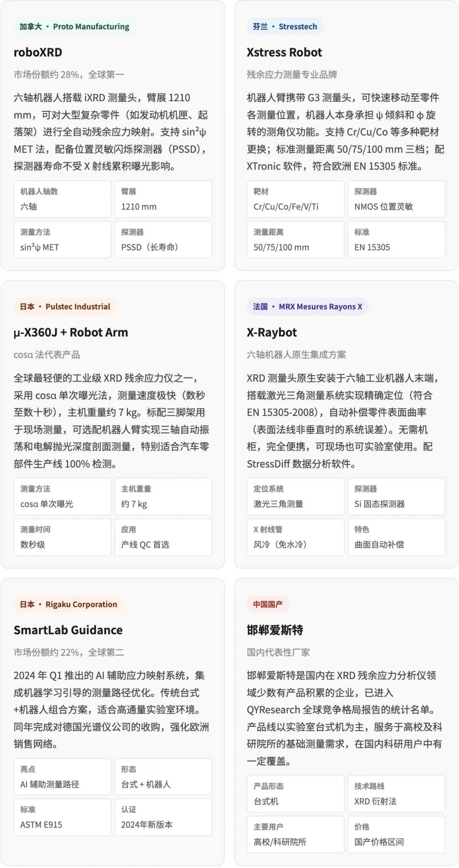Screen dimensions: 459x868
Task: Click the ASTM E915 standard value
Action: tap(41, 825)
